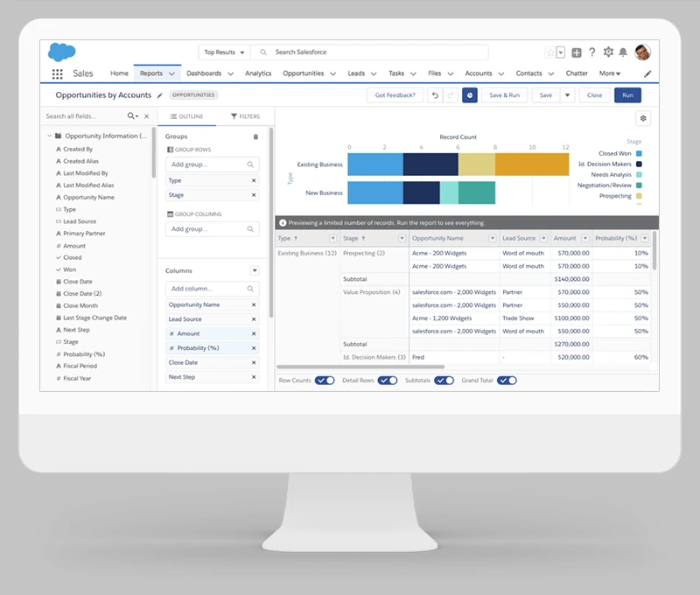Open the Save button dropdown arrow
The width and height of the screenshot is (700, 595).
(568, 95)
